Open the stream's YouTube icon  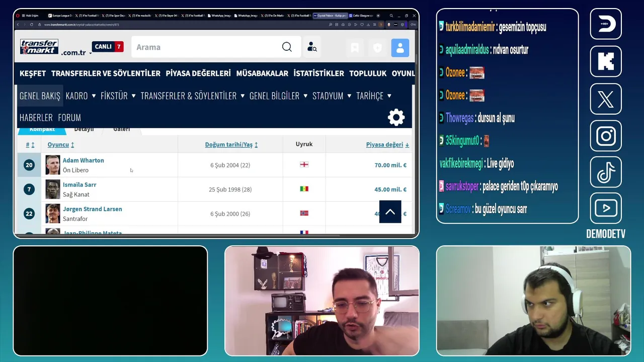pyautogui.click(x=606, y=208)
